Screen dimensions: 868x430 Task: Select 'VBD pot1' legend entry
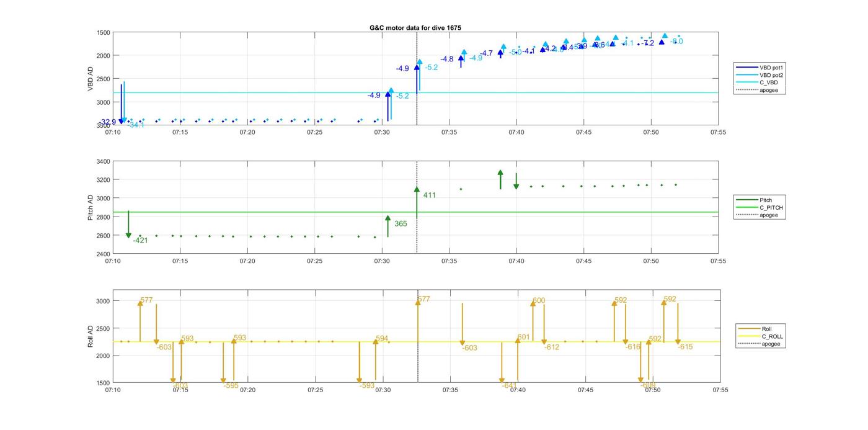coord(760,67)
